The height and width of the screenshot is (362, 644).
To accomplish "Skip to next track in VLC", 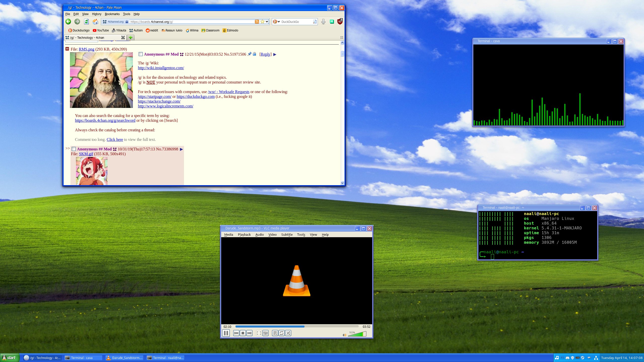I will point(249,333).
